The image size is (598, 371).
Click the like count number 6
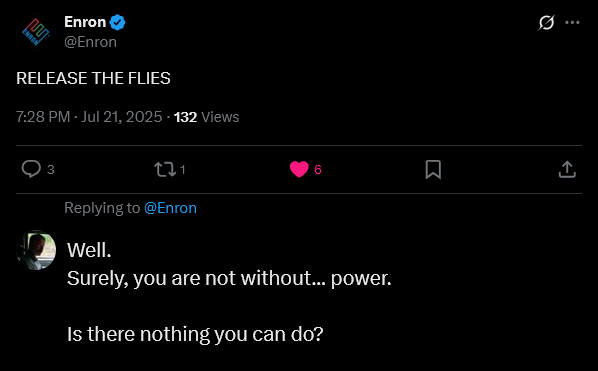[318, 170]
